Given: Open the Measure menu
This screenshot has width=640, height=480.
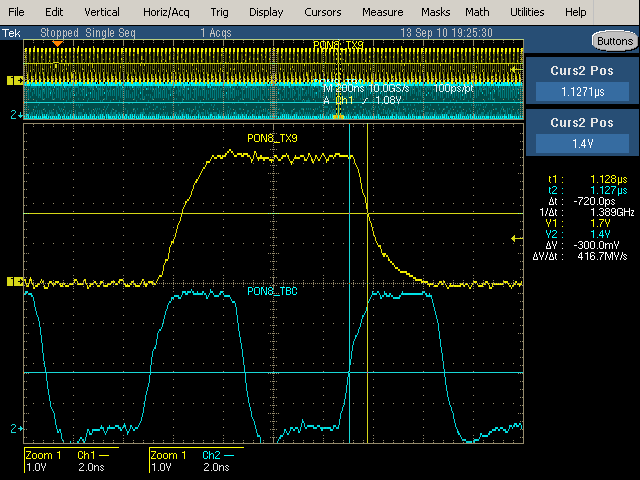Looking at the screenshot, I should pos(382,12).
